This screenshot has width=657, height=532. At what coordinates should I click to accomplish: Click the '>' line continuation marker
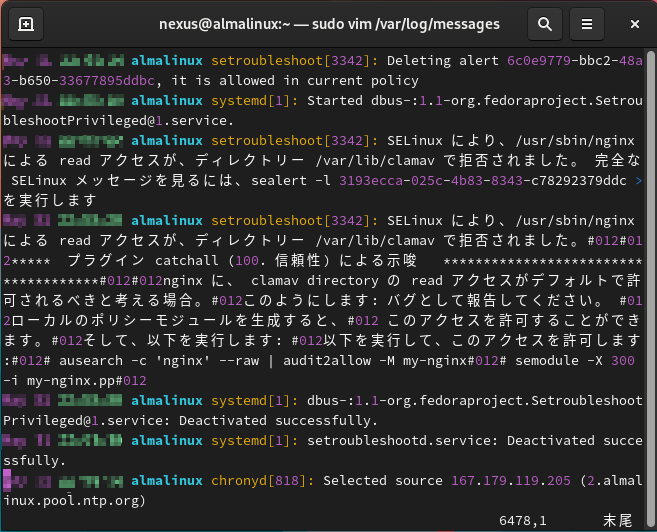639,180
